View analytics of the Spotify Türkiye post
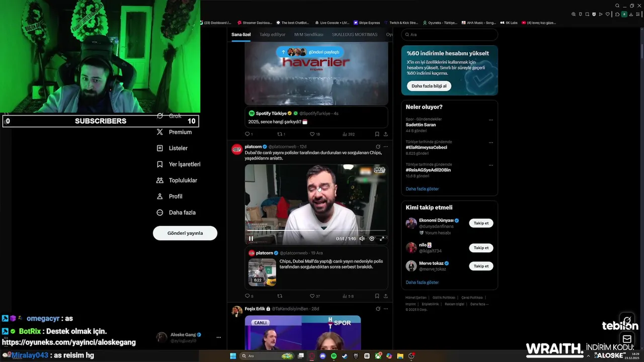644x362 pixels. pyautogui.click(x=348, y=134)
